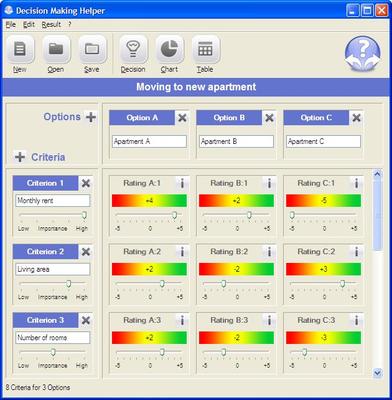Open info for Rating A:3
Viewport: 392px width, 400px height.
pyautogui.click(x=182, y=320)
